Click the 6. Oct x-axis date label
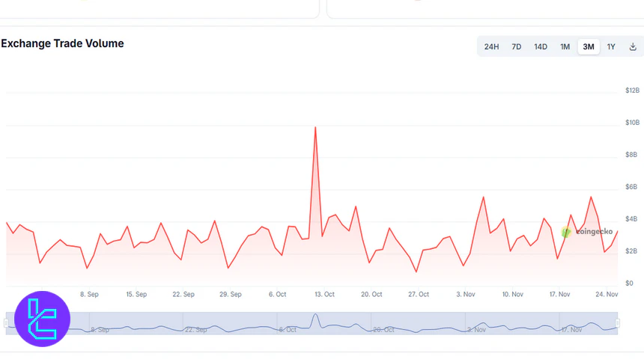Screen dimensions: 644x362 click(x=277, y=294)
